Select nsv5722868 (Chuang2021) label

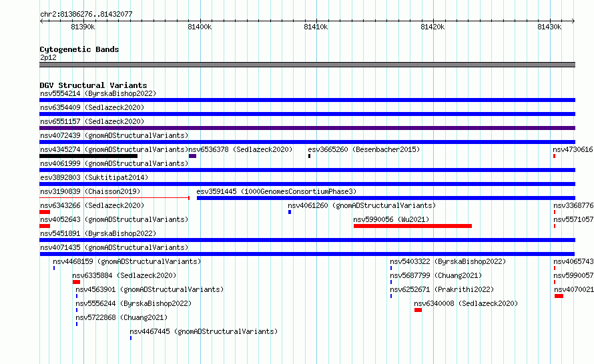pyautogui.click(x=121, y=317)
